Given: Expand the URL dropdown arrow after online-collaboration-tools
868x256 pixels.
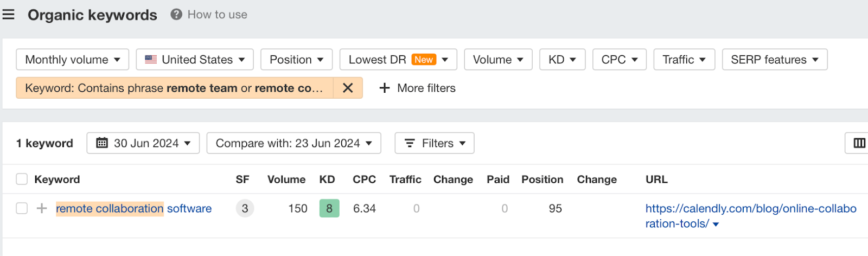Looking at the screenshot, I should (x=716, y=225).
